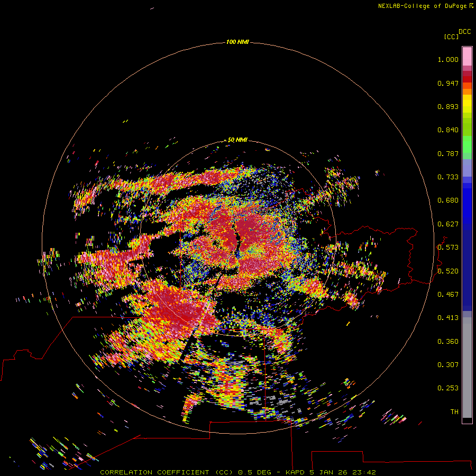476x476 pixels.
Task: Click the KAPD radar site identifier
Action: [x=295, y=472]
